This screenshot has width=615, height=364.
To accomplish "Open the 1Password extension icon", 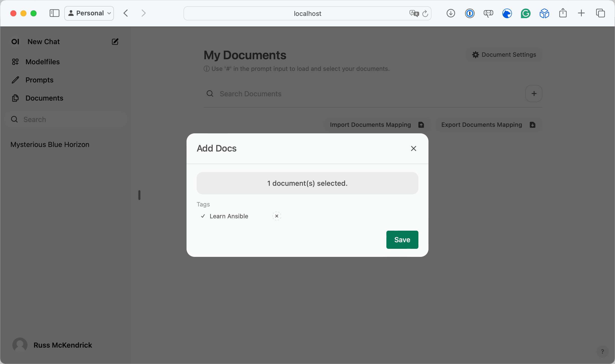I will point(470,13).
